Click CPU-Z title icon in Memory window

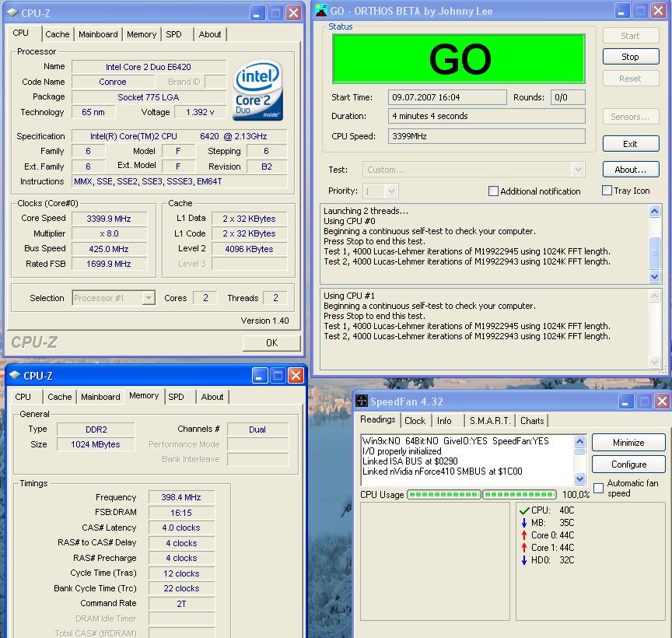pos(15,375)
